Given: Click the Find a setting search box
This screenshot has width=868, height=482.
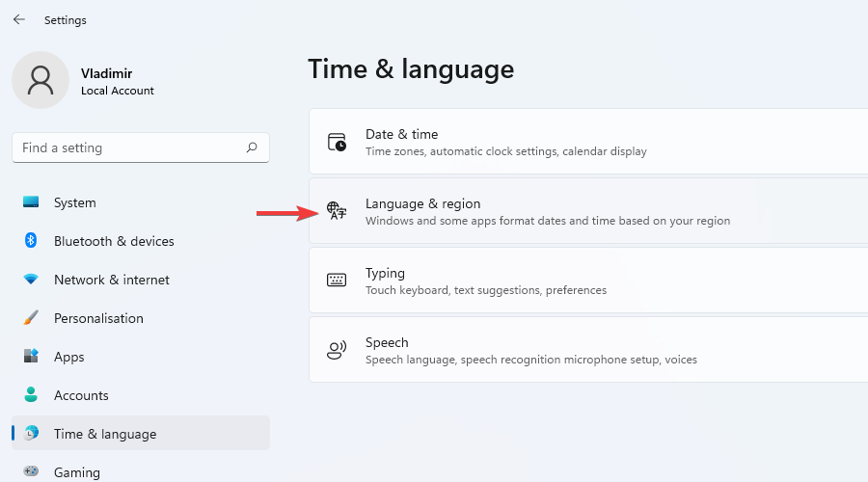Looking at the screenshot, I should [130, 147].
